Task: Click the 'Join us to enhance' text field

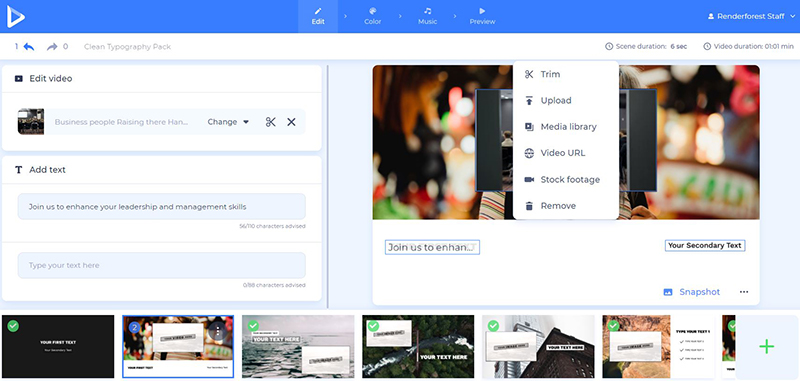Action: 162,207
